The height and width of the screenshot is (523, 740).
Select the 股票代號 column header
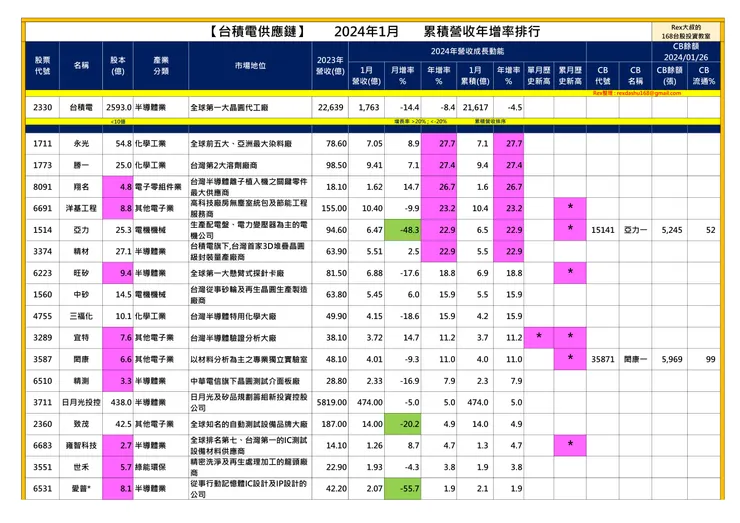42,66
